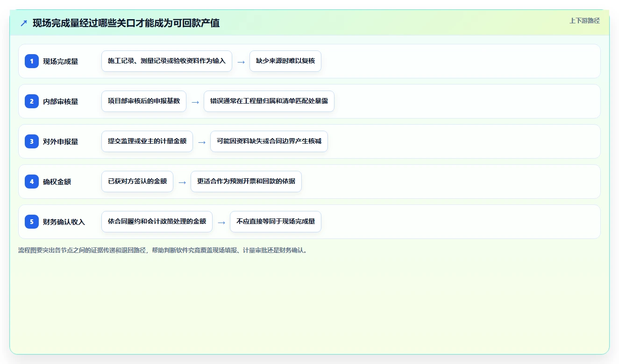This screenshot has width=619, height=364.
Task: Select the 内部审核量 step label
Action: (61, 101)
